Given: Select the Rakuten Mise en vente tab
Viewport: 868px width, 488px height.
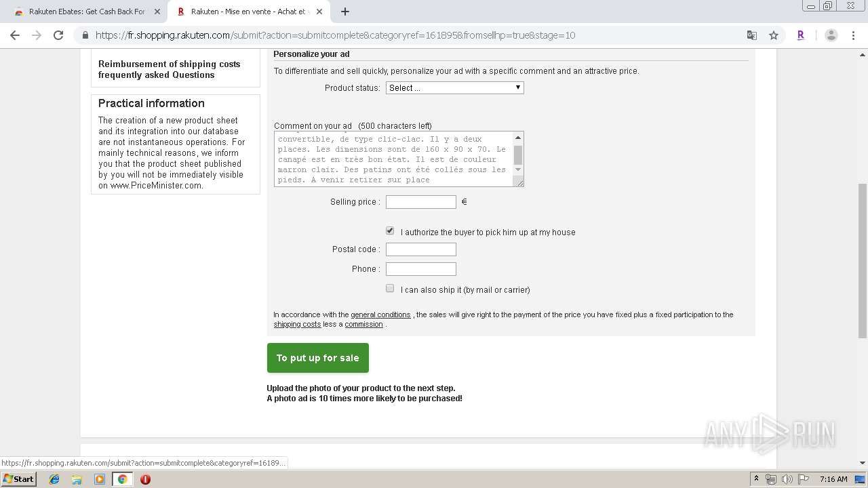Looking at the screenshot, I should point(249,12).
